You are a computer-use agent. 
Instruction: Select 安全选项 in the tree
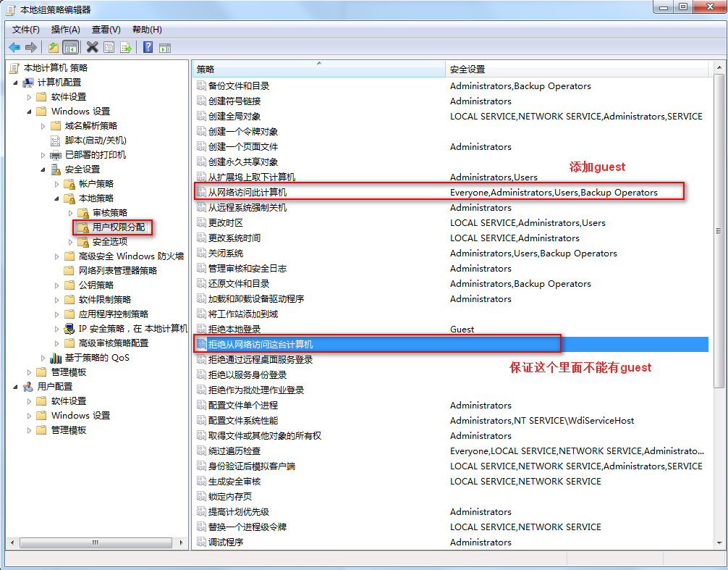point(110,242)
